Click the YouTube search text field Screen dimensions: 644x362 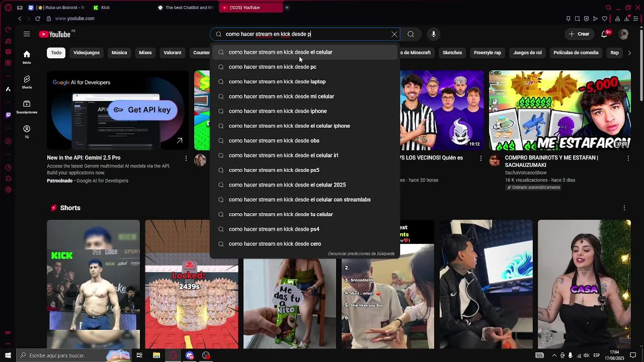305,34
